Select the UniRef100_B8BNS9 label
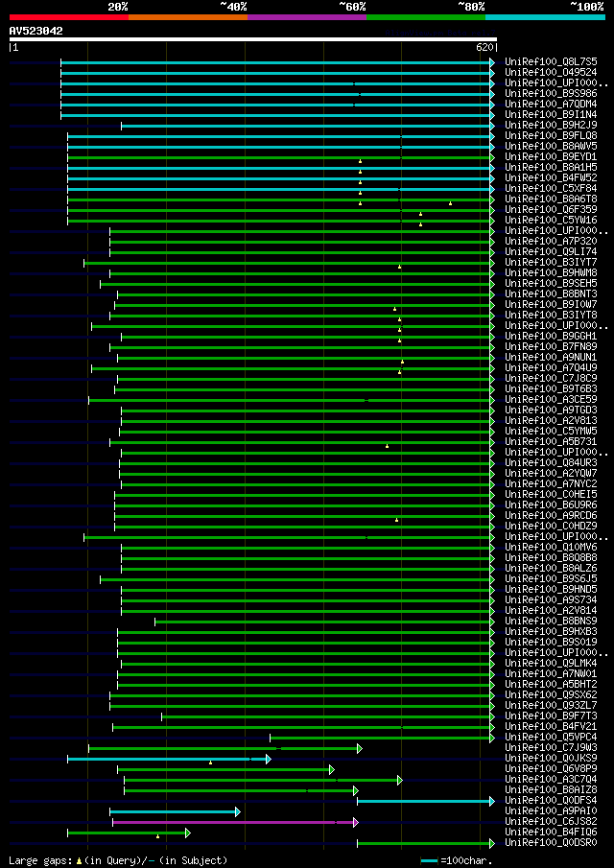The image size is (614, 868). coord(551,622)
